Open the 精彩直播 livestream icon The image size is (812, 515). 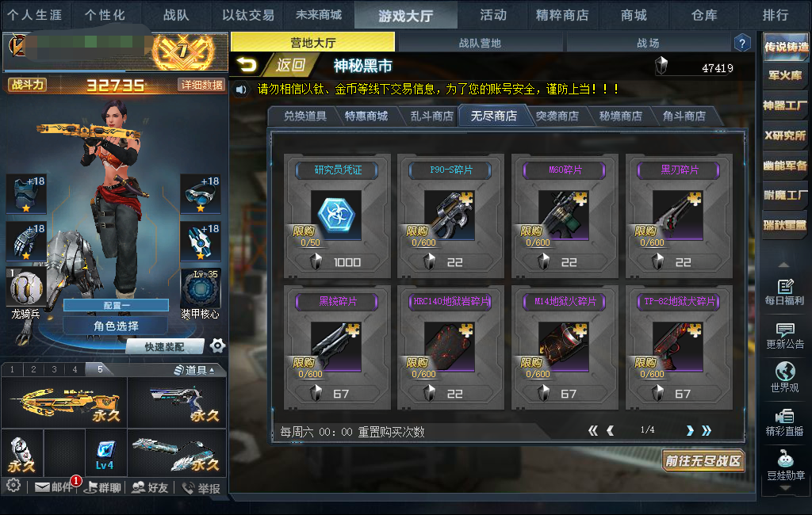[x=784, y=422]
